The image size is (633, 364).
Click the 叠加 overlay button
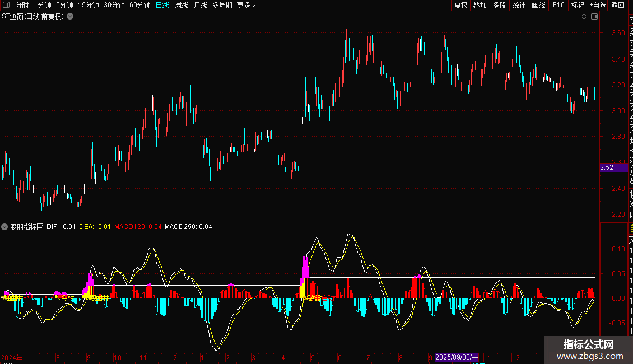point(480,5)
